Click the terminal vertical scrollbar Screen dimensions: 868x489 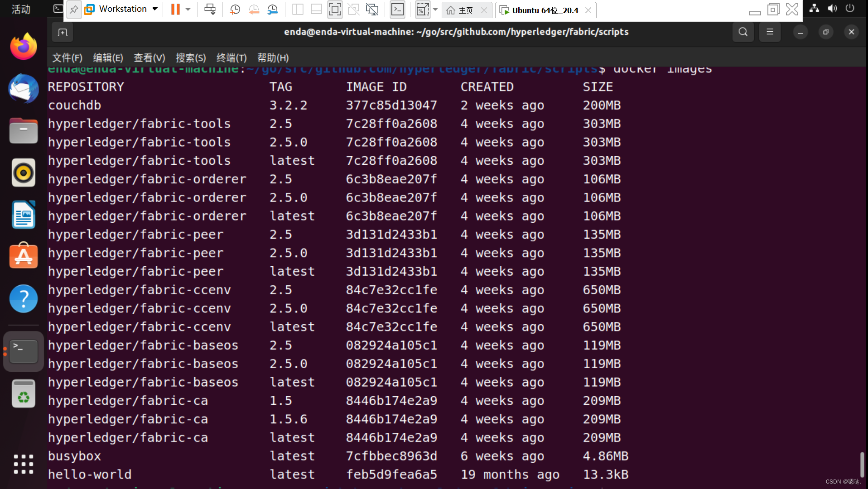click(862, 465)
